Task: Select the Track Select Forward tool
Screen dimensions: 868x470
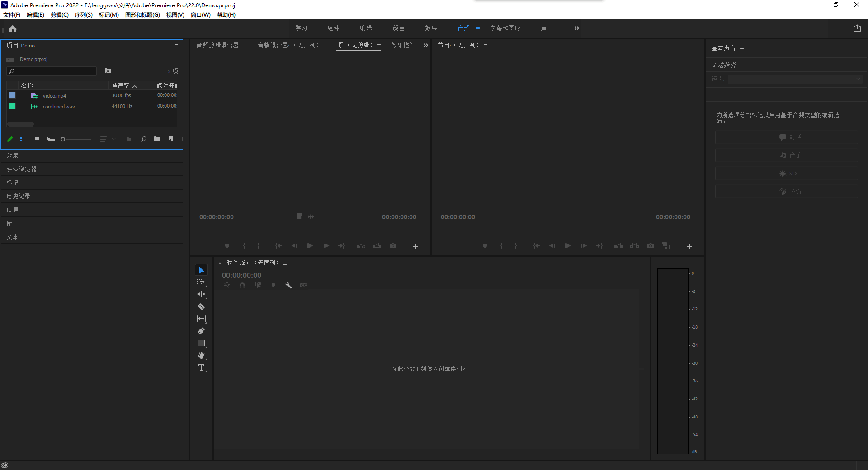Action: pos(201,282)
